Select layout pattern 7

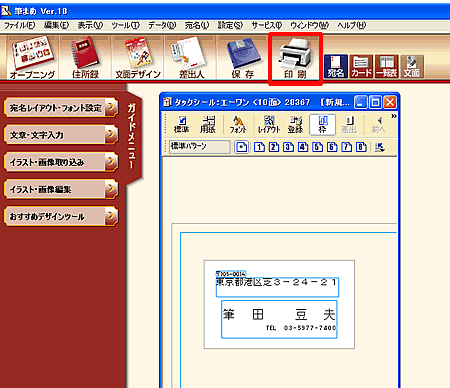(x=346, y=147)
